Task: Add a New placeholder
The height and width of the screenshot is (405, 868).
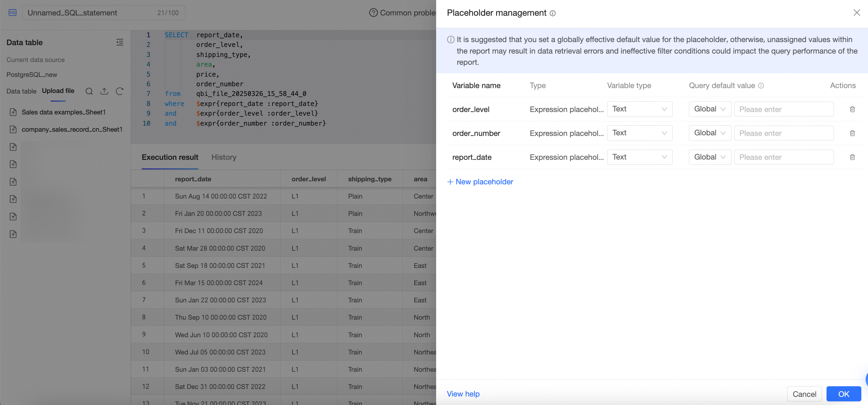Action: pos(480,182)
